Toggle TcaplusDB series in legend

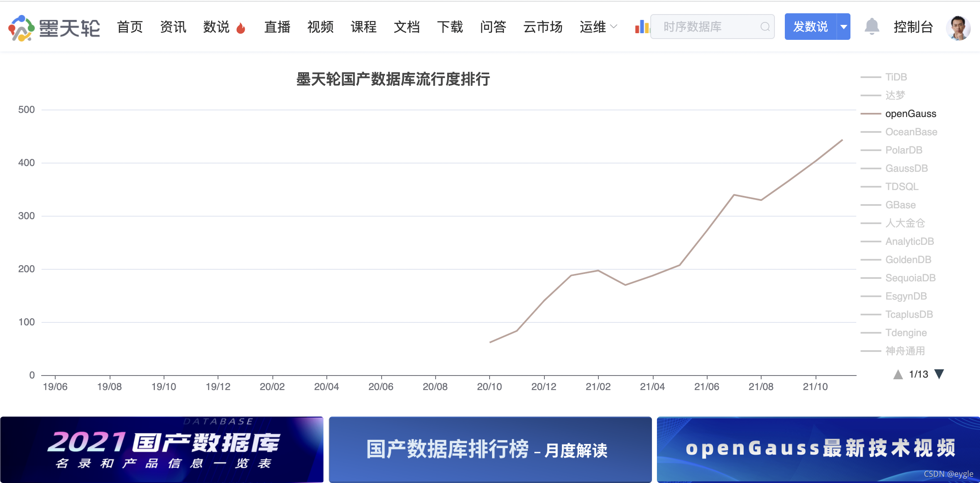[897, 315]
